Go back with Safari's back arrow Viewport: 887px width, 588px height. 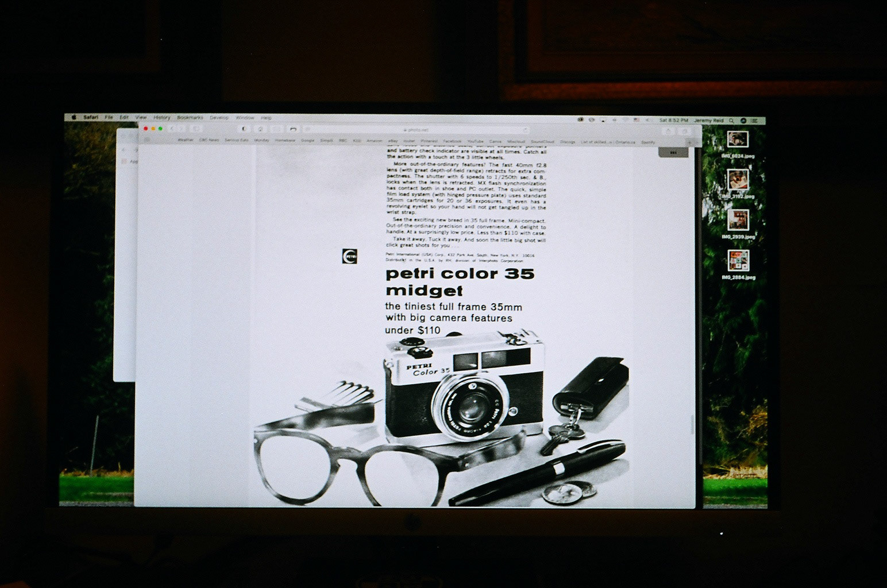pyautogui.click(x=172, y=129)
